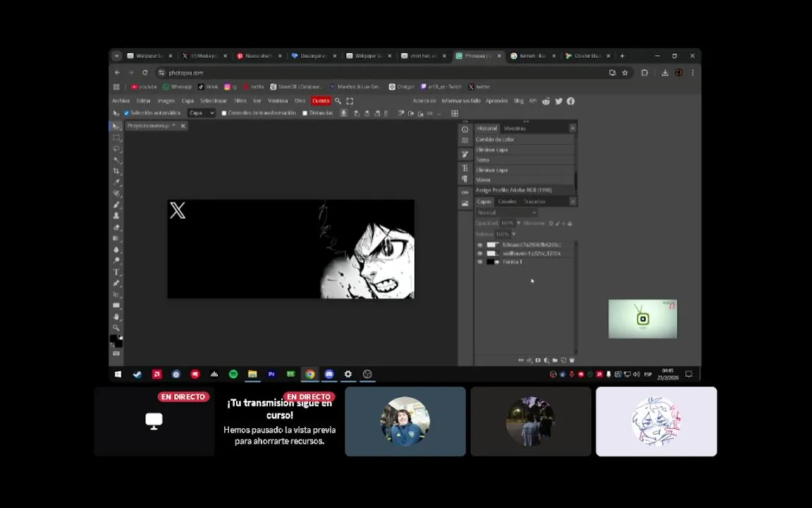The width and height of the screenshot is (812, 508).
Task: Select the Gradient tool
Action: pyautogui.click(x=116, y=238)
